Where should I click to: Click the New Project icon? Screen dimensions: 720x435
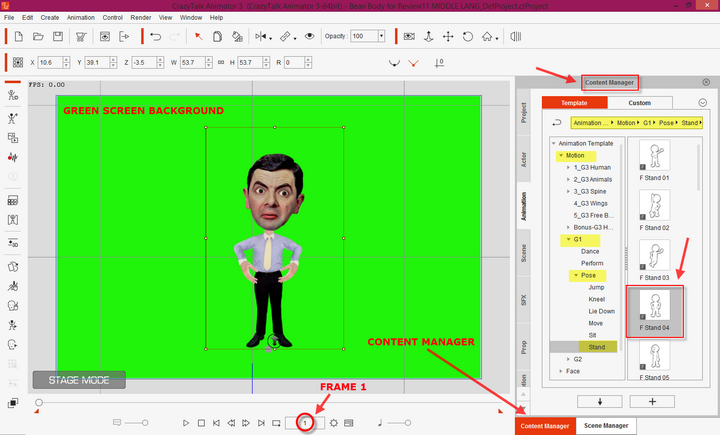click(19, 37)
